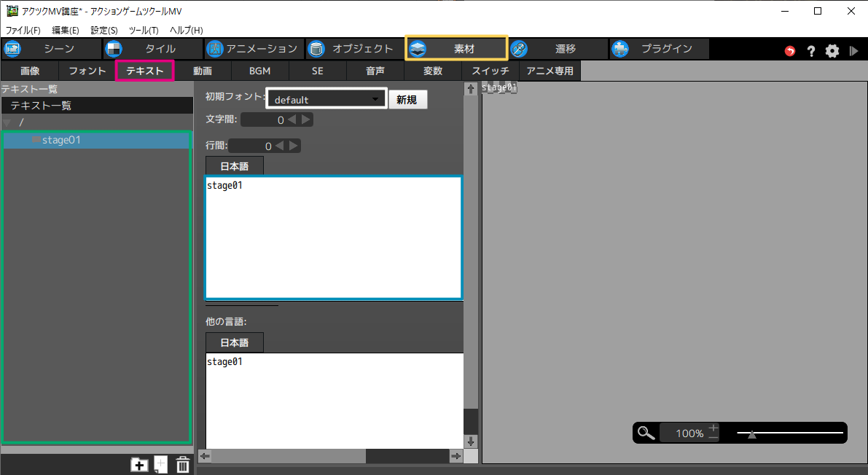Viewport: 868px width, 475px height.
Task: Click the 新規 button
Action: point(407,100)
